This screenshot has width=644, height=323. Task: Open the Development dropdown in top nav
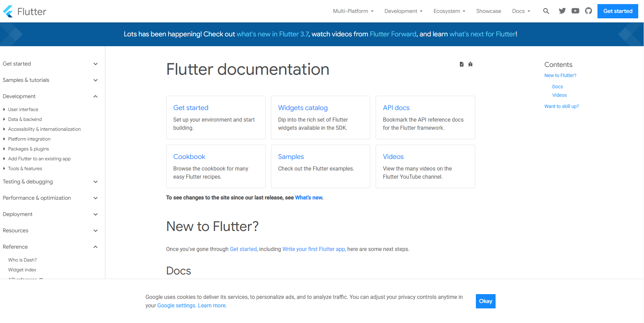pyautogui.click(x=404, y=11)
